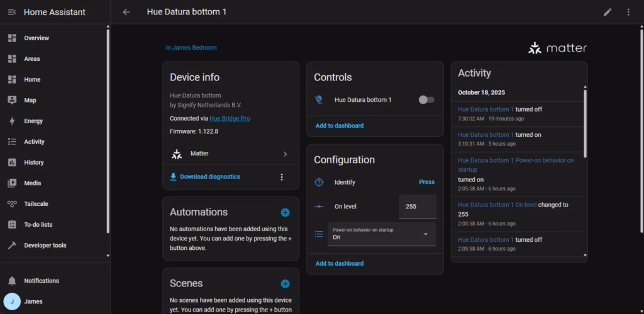Screen dimensions: 644x314
Task: Open the Tailscale sidebar item
Action: (36, 204)
